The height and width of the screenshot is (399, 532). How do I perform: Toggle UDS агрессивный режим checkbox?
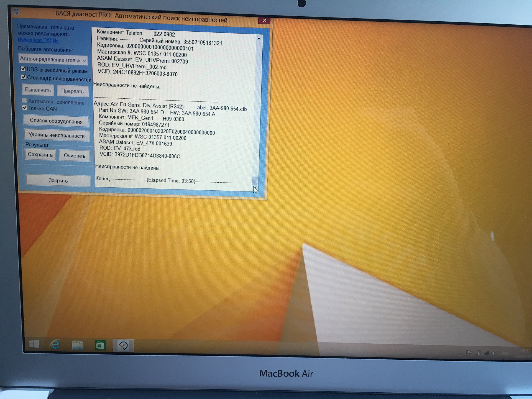click(23, 69)
